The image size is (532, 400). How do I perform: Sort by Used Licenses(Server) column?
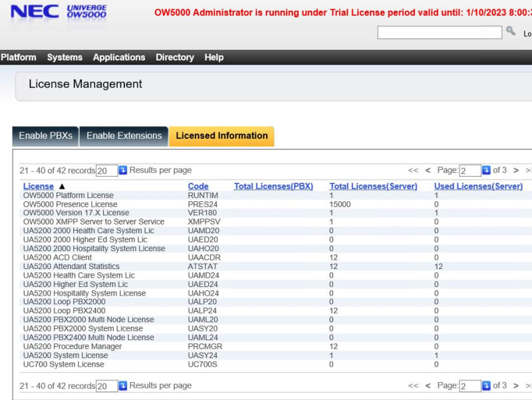coord(478,186)
